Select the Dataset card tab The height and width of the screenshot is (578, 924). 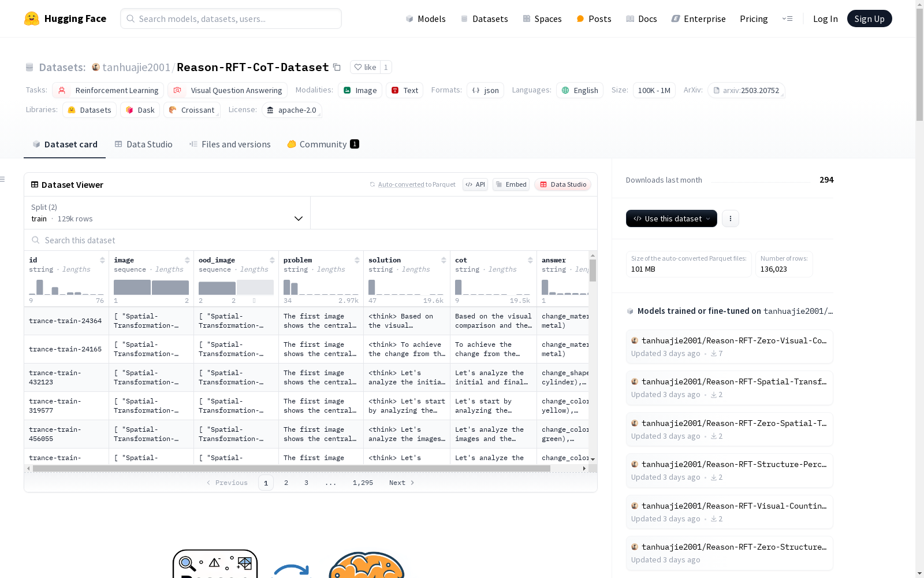[x=65, y=144]
